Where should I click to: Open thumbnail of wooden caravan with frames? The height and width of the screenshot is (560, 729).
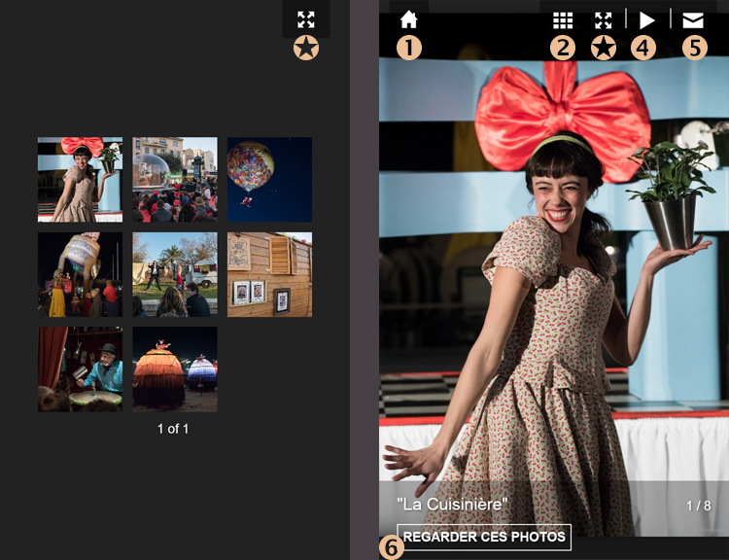(269, 274)
